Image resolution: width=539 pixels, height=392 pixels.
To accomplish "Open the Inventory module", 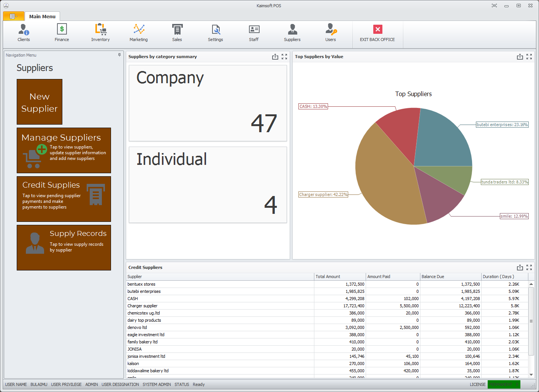I will (100, 33).
